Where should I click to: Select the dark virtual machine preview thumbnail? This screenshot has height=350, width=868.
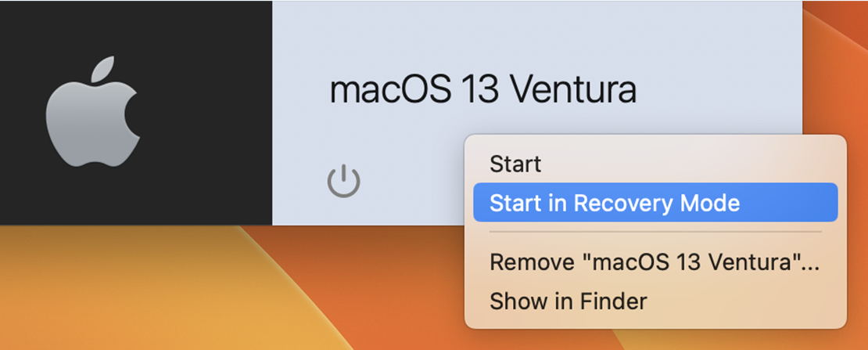(x=136, y=113)
